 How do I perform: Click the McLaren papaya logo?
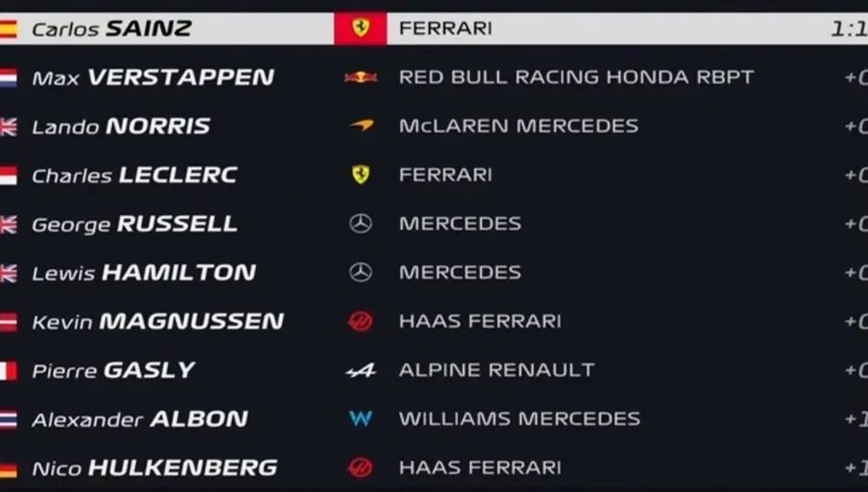point(361,126)
